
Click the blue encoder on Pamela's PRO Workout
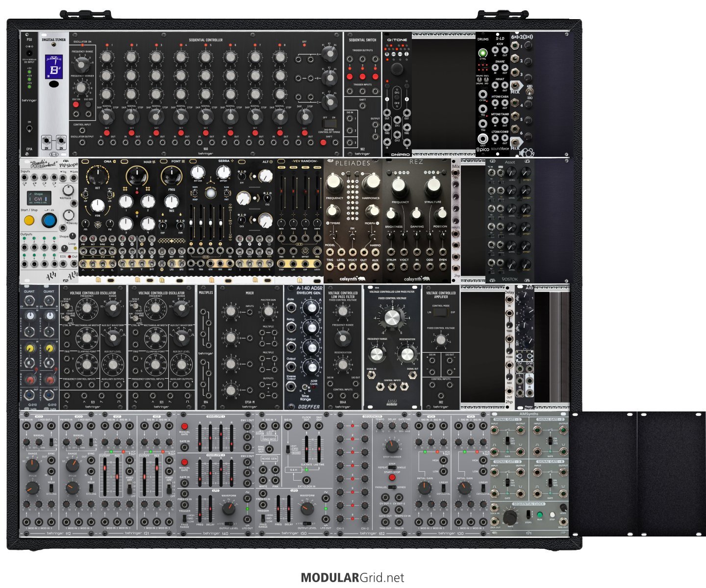pos(49,220)
